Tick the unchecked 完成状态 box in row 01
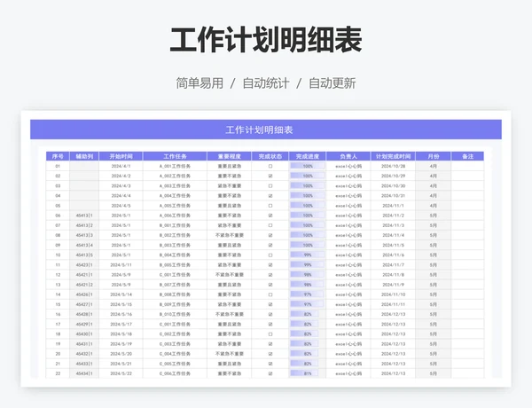 pyautogui.click(x=270, y=167)
